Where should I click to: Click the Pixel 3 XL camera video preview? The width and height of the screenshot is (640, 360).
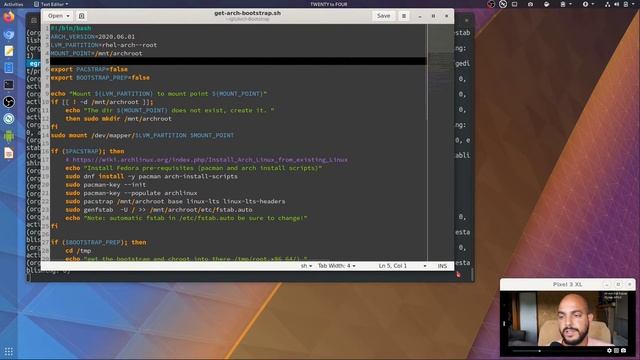tap(568, 318)
